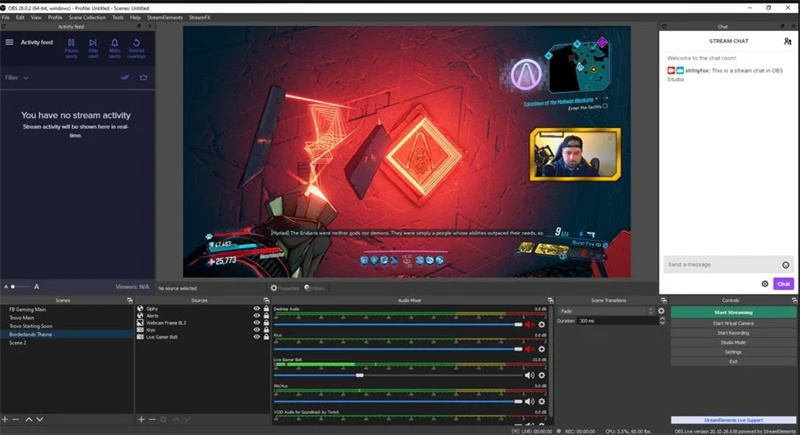Click the Duration stepper arrows

(x=662, y=321)
